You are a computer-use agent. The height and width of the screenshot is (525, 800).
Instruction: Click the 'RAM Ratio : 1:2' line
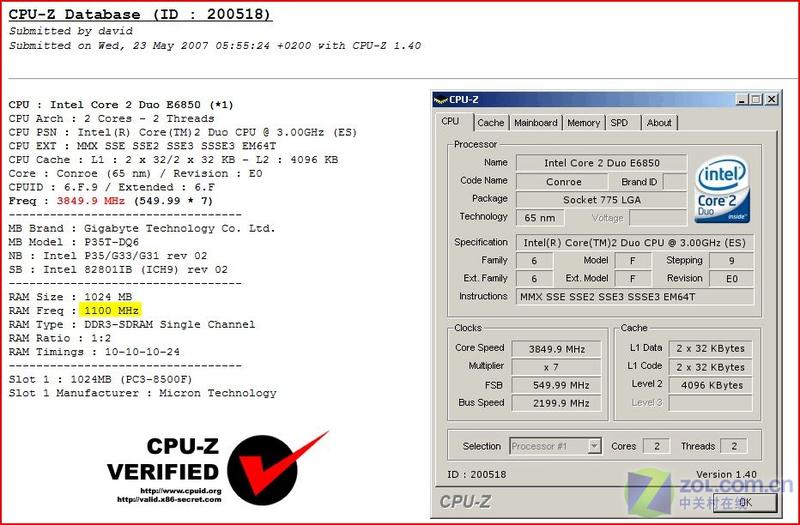coord(60,338)
